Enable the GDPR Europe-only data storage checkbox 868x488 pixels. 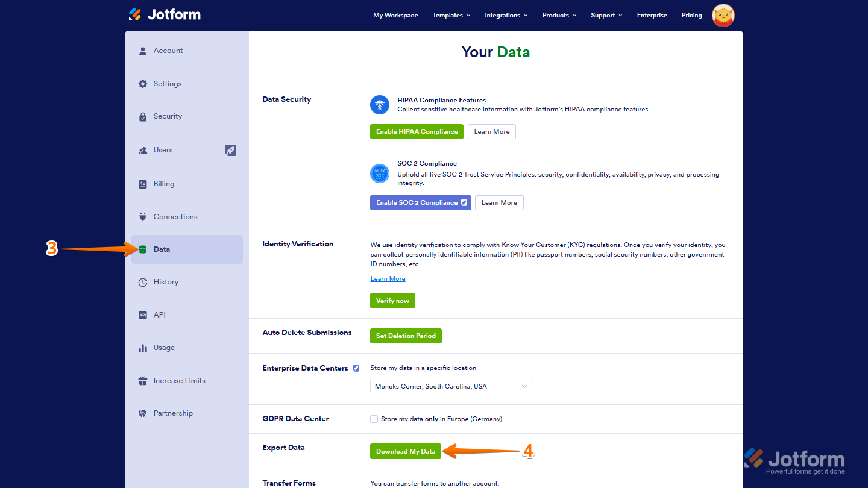pyautogui.click(x=374, y=419)
